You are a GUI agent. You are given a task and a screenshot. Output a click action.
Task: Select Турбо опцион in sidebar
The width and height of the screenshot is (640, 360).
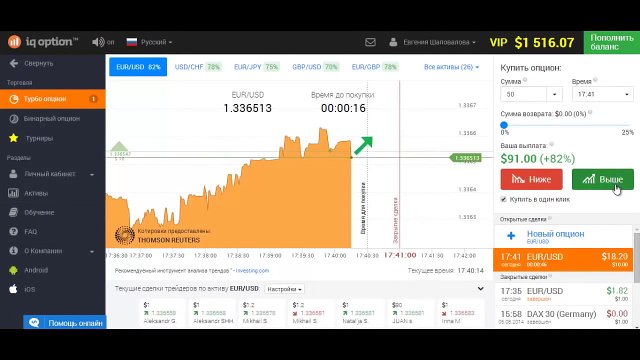point(53,99)
